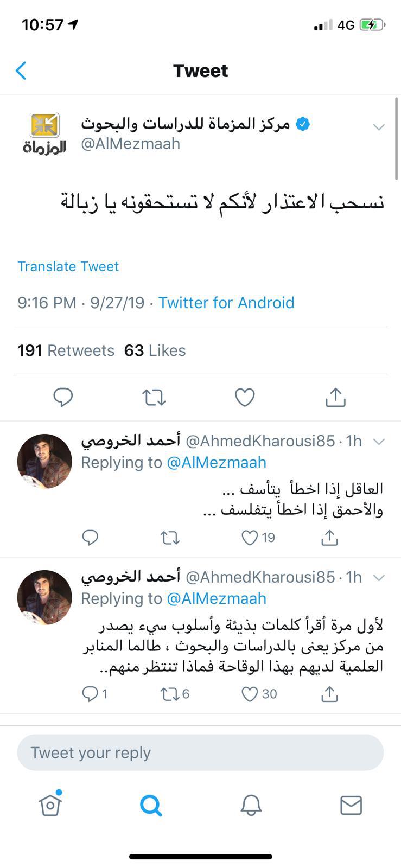Open the Notifications bell tab
Viewport: 401px width, 868px height.
coord(251,805)
